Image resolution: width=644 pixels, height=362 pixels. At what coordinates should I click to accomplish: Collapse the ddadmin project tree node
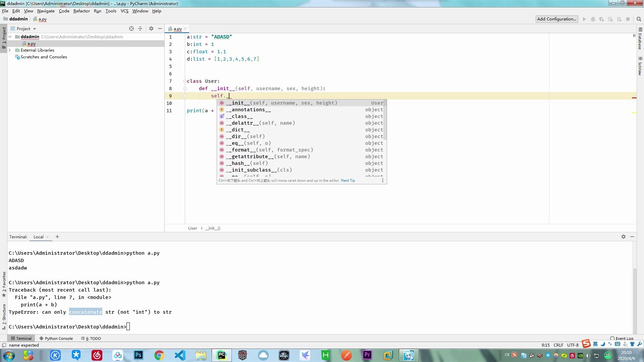tap(10, 37)
